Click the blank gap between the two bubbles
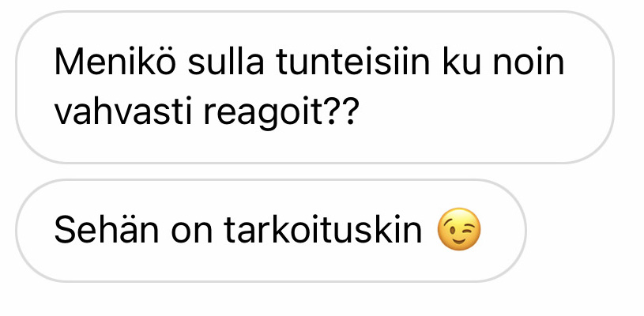Screen dimensions: 644x316 click(314, 171)
